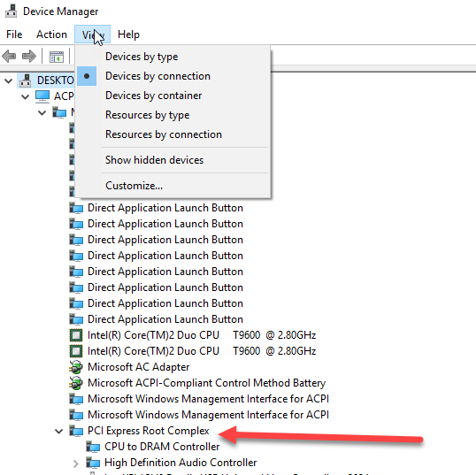
Task: Select Microsoft AC Adapter
Action: pyautogui.click(x=138, y=367)
